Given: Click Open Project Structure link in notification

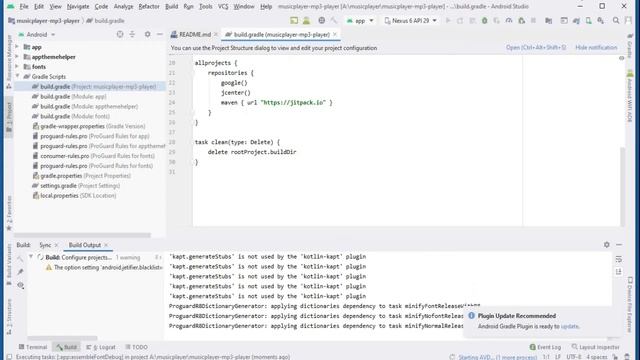Looking at the screenshot, I should pos(536,48).
